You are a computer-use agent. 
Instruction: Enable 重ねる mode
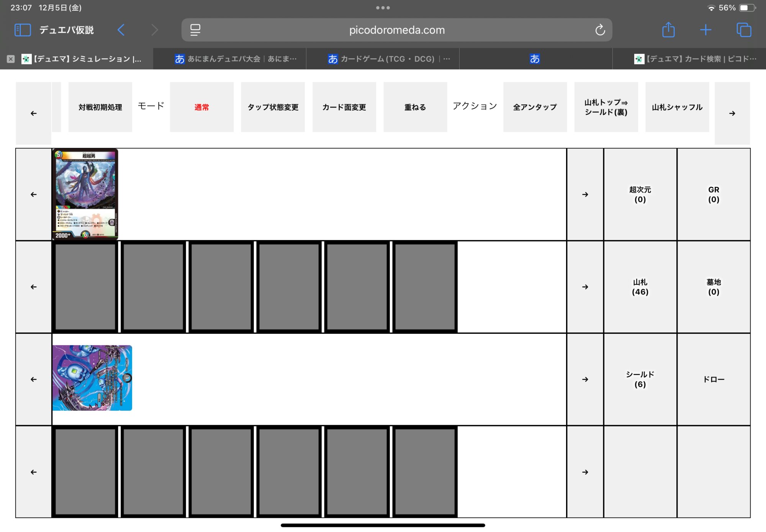(415, 107)
